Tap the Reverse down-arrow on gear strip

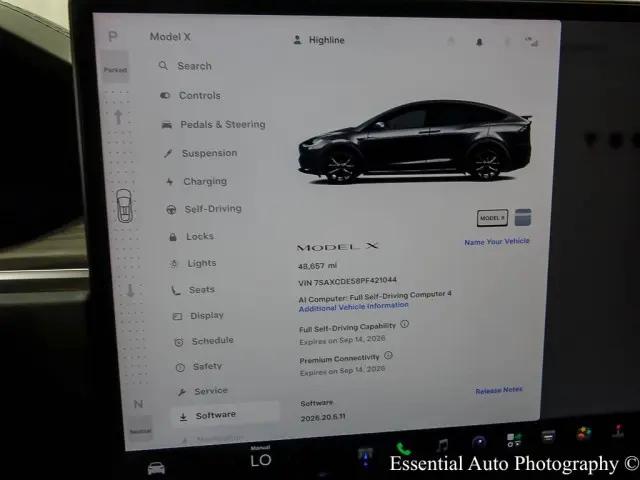click(130, 291)
